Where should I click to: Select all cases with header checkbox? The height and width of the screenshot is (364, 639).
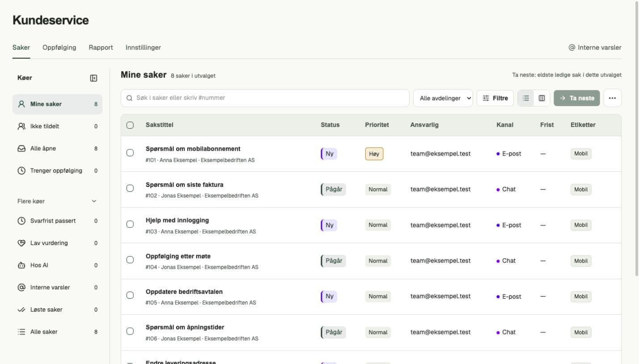[x=130, y=125]
